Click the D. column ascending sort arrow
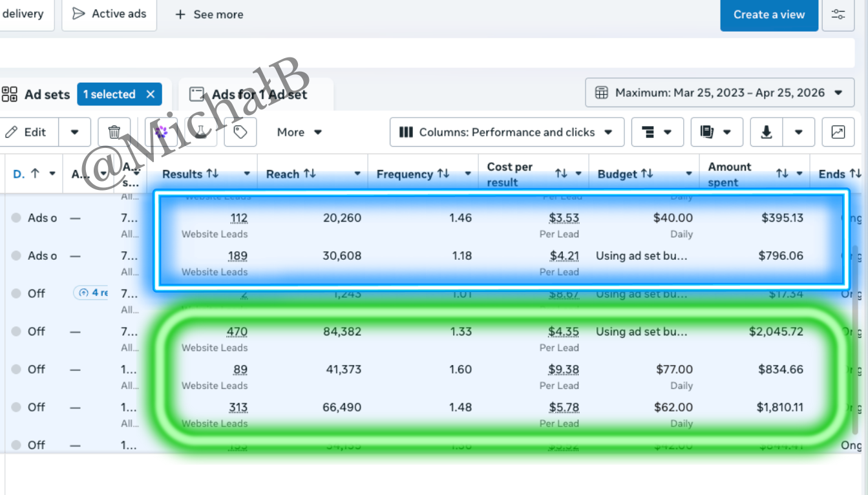Screen dimensions: 868x495 (35, 174)
